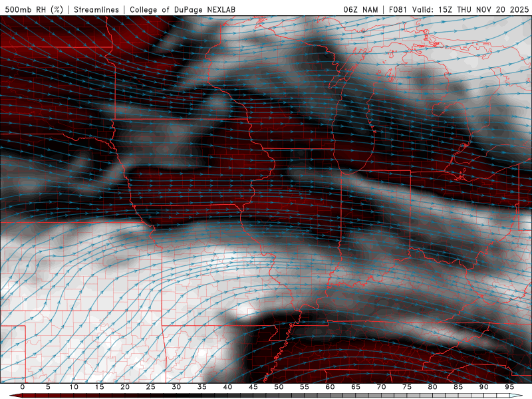
Task: Click the '95' value on the color scale
Action: pyautogui.click(x=509, y=387)
